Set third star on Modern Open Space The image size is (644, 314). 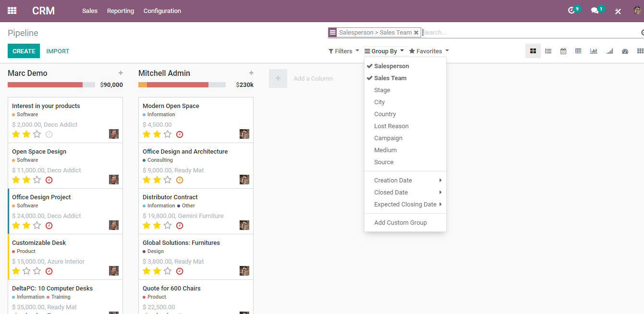(x=168, y=134)
